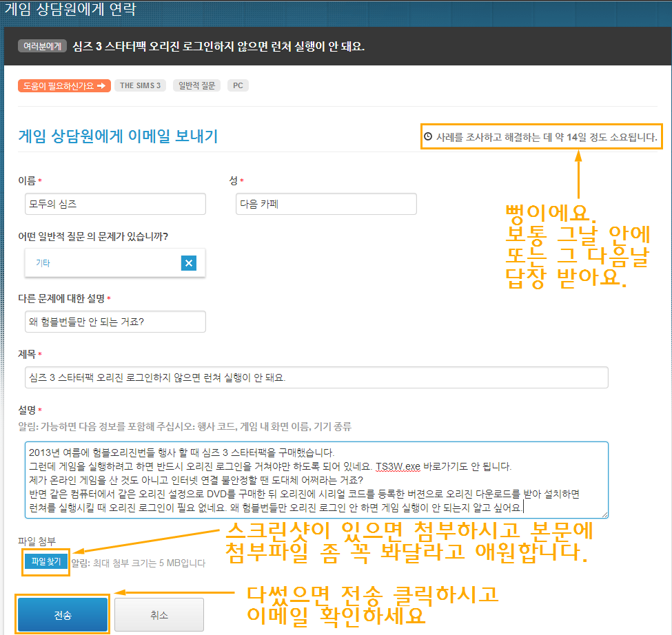This screenshot has height=635, width=672.
Task: Click the 다른 문제에 대한 설명 field
Action: tap(115, 322)
